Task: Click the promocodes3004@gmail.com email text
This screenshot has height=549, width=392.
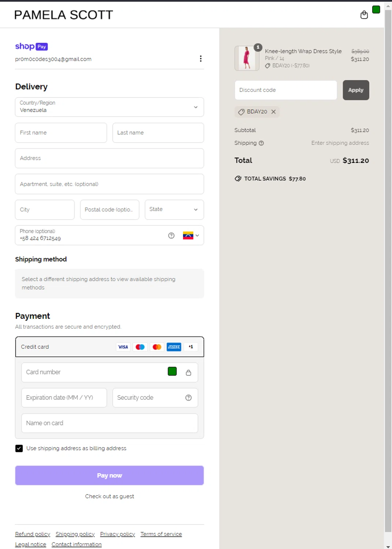Action: click(53, 59)
